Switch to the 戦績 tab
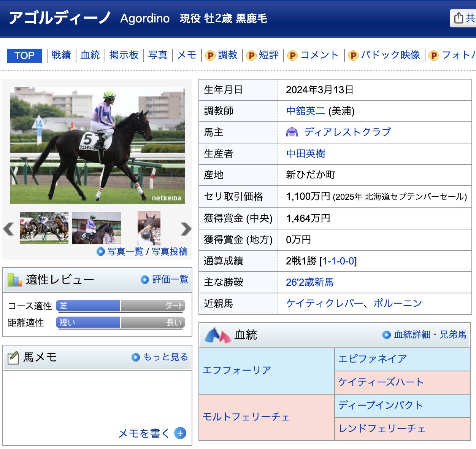 (61, 55)
